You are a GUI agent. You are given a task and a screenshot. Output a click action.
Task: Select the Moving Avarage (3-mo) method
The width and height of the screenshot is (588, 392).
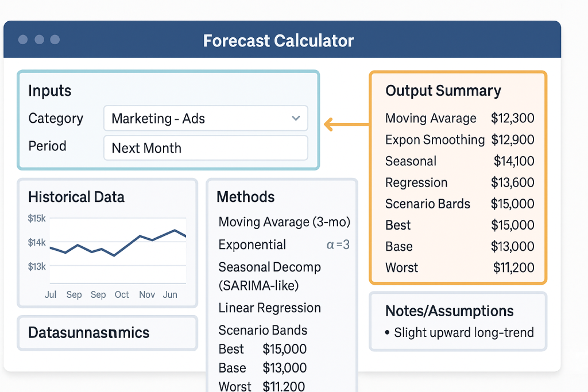click(284, 222)
